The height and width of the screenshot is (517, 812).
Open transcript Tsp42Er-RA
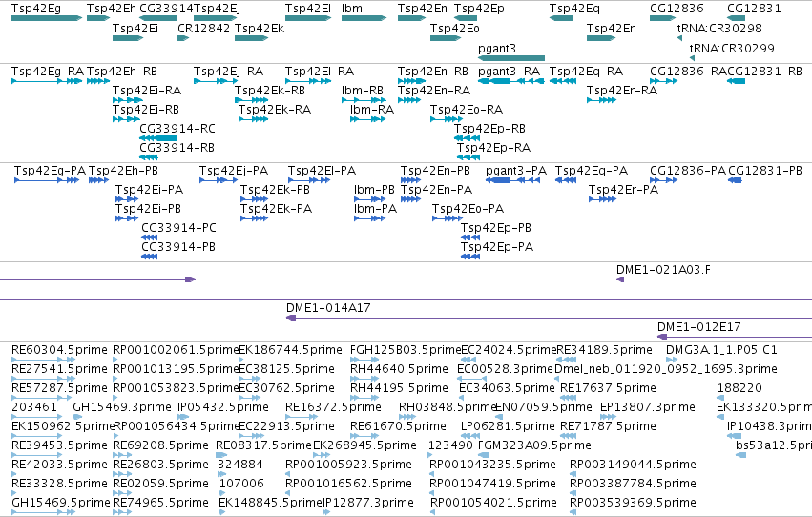[x=622, y=91]
